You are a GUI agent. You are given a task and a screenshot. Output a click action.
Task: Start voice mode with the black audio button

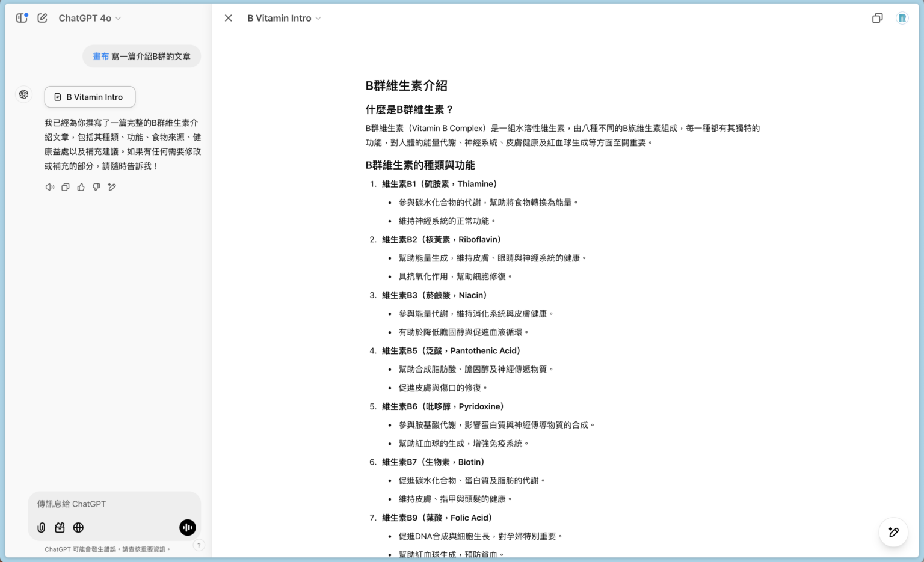coord(187,527)
